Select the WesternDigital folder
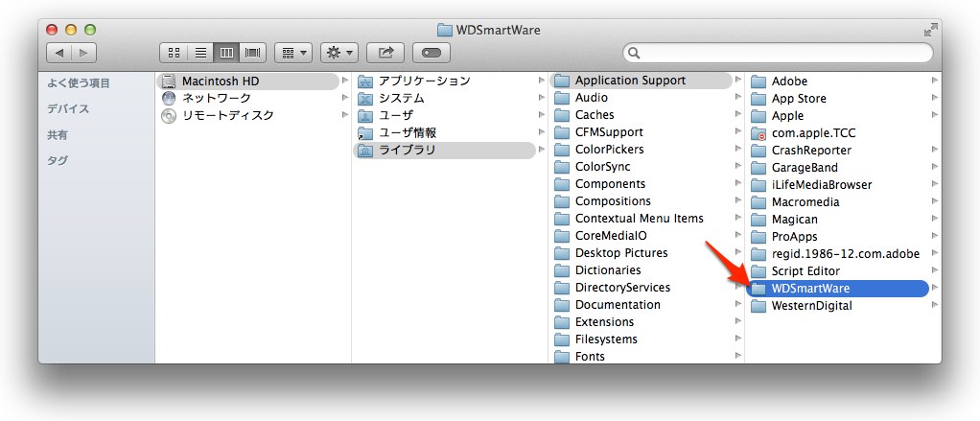The image size is (980, 421). pos(837,306)
